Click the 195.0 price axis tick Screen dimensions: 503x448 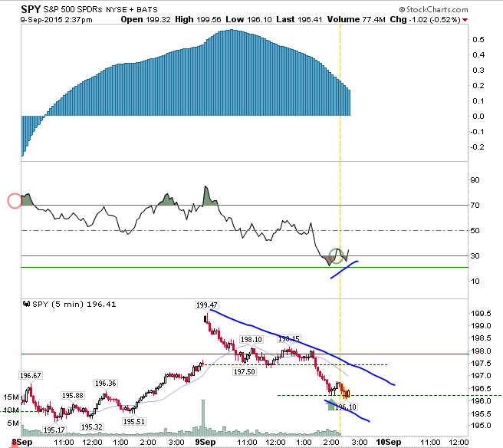point(481,426)
